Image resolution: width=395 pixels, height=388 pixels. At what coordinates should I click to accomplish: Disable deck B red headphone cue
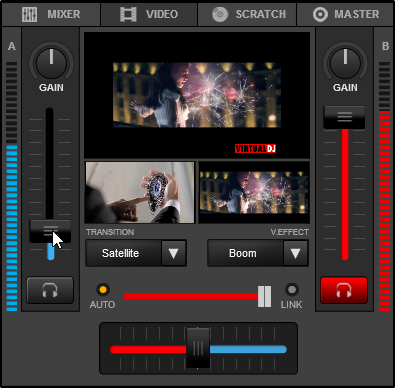pyautogui.click(x=344, y=290)
